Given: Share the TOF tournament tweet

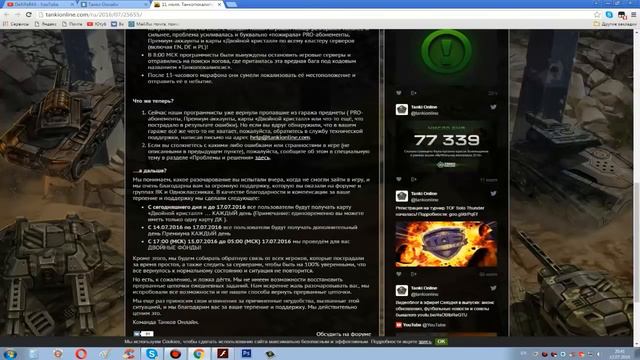Looking at the screenshot, I should pos(413,274).
